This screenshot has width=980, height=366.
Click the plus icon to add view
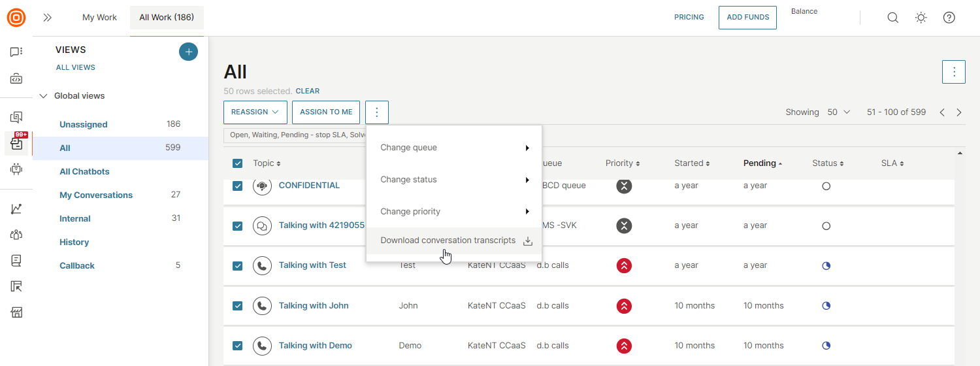point(188,52)
